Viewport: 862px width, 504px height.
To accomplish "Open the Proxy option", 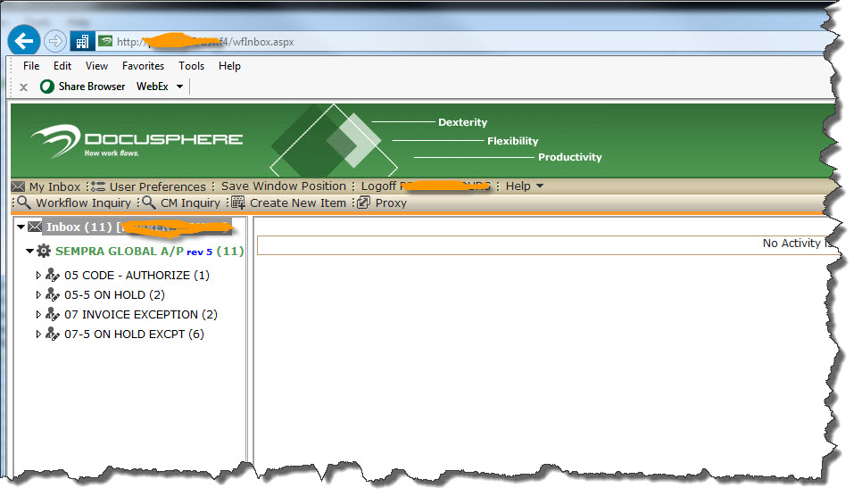I will (391, 203).
